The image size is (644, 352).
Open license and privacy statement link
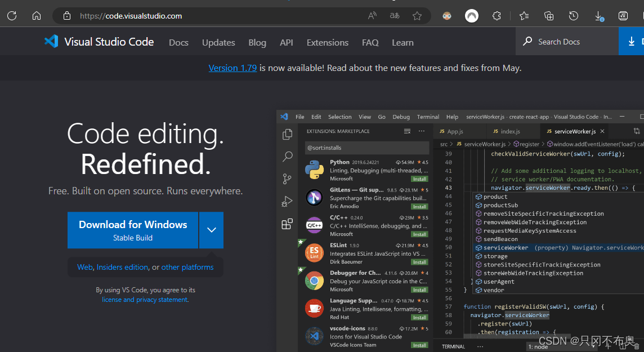(x=145, y=300)
